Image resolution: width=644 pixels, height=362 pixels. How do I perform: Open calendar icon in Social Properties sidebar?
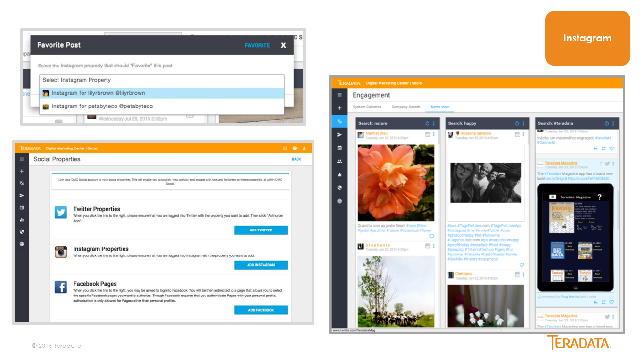pyautogui.click(x=22, y=207)
